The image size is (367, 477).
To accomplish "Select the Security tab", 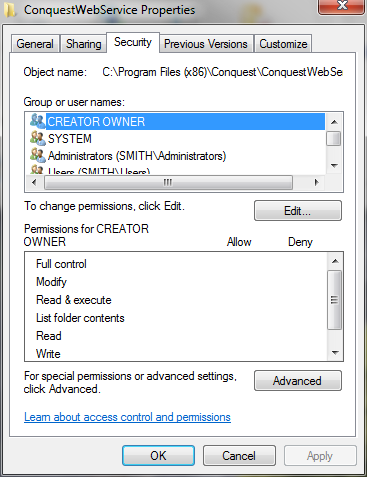I will click(x=133, y=42).
